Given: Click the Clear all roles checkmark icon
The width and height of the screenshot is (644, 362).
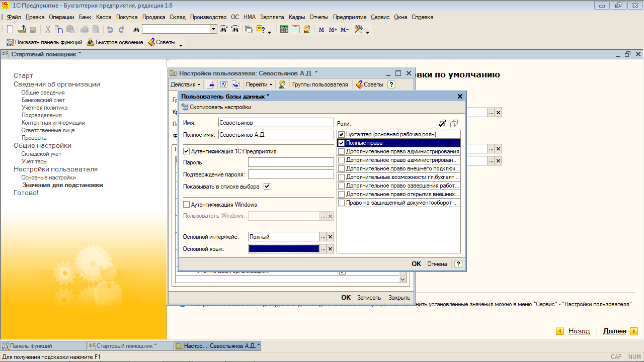Looking at the screenshot, I should (x=454, y=123).
